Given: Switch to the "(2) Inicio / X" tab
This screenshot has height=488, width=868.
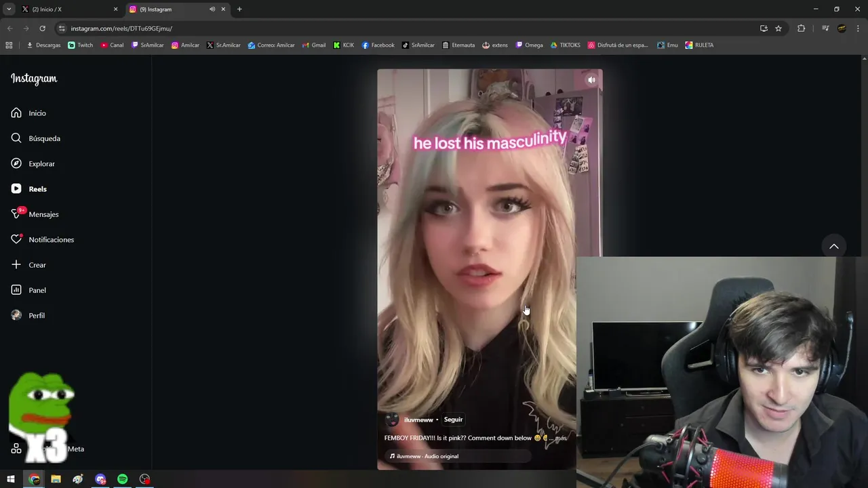Looking at the screenshot, I should pyautogui.click(x=70, y=9).
